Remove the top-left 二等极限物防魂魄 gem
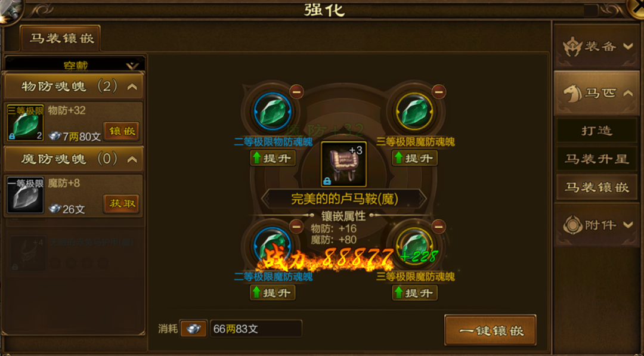 pyautogui.click(x=296, y=91)
